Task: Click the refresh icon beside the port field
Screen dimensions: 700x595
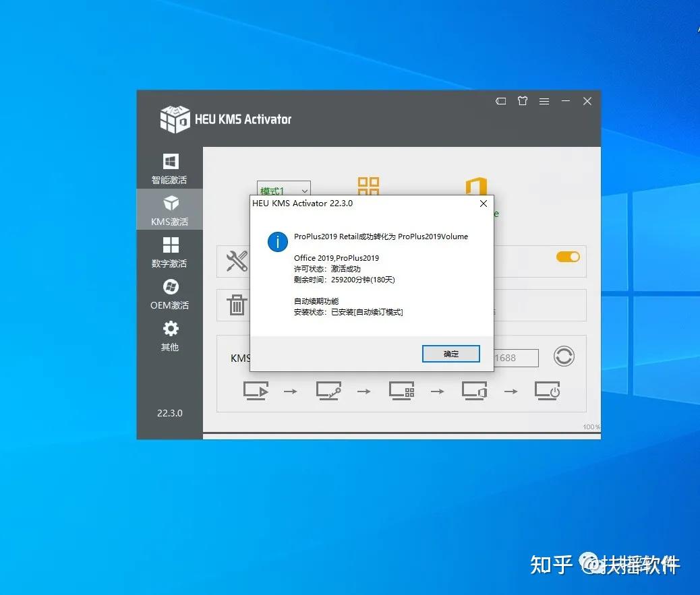Action: (564, 356)
